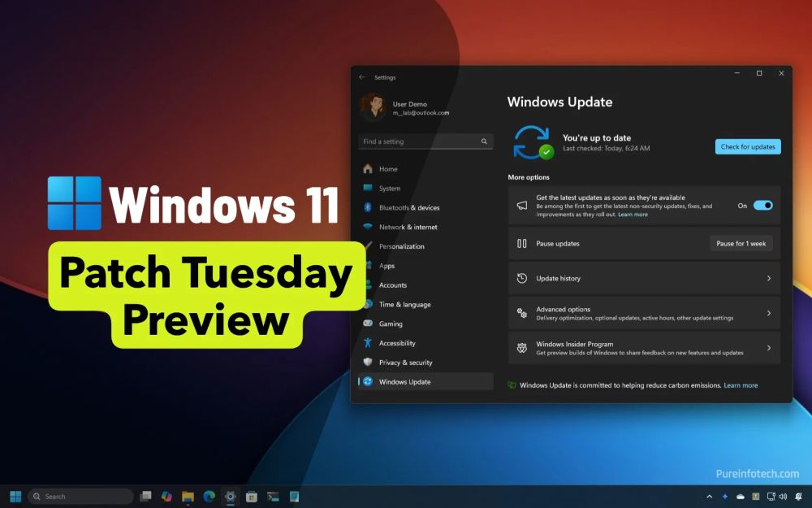The height and width of the screenshot is (508, 812).
Task: Open Task view from the taskbar
Action: [x=146, y=497]
